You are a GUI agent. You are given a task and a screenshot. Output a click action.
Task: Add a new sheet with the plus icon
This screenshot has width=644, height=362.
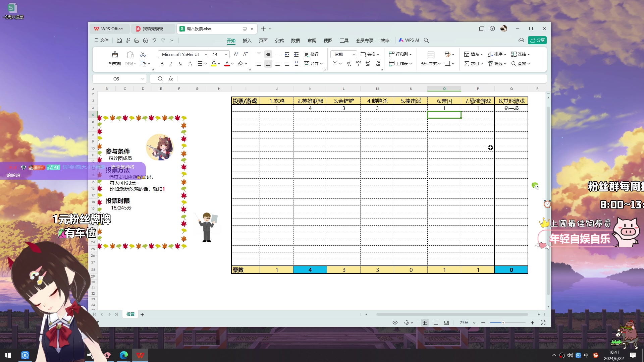click(x=142, y=315)
